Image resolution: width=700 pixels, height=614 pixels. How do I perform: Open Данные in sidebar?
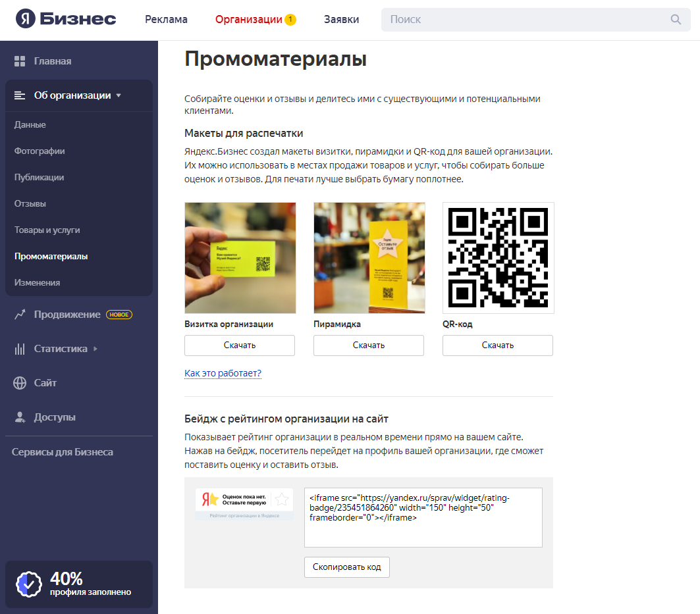point(30,125)
